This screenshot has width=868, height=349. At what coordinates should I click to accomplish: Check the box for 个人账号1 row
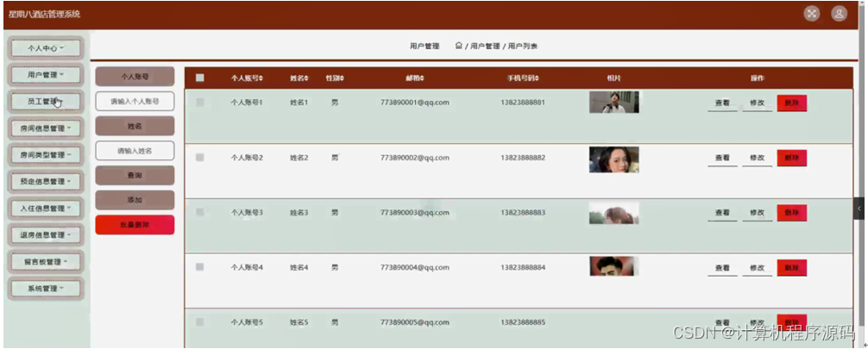point(200,103)
